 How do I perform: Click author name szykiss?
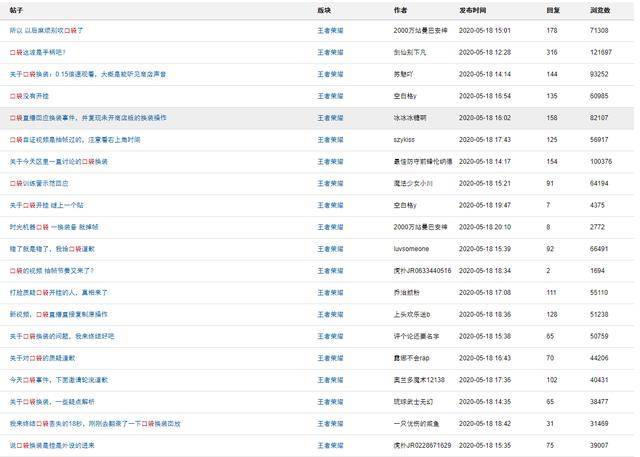(404, 140)
